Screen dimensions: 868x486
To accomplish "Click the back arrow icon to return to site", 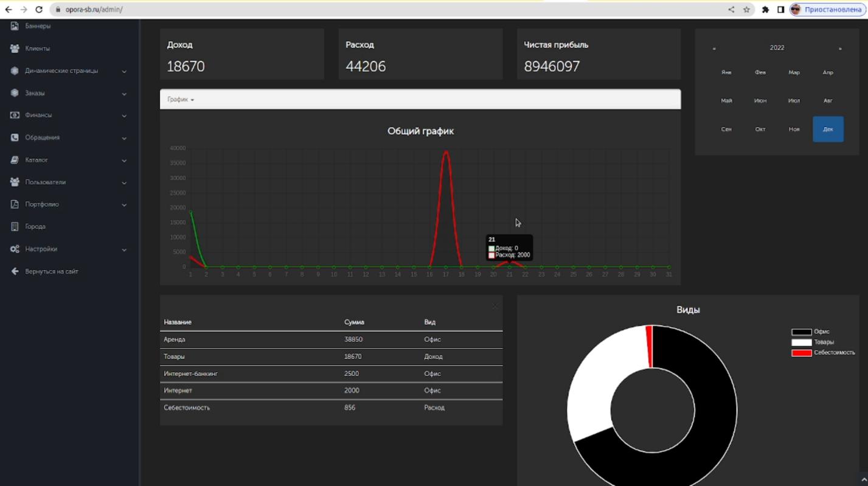I will point(15,271).
